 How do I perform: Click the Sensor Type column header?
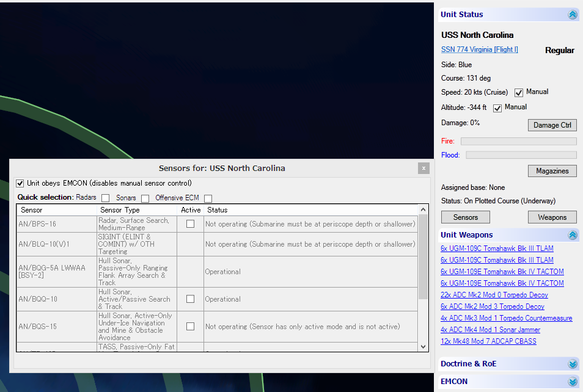(x=137, y=210)
